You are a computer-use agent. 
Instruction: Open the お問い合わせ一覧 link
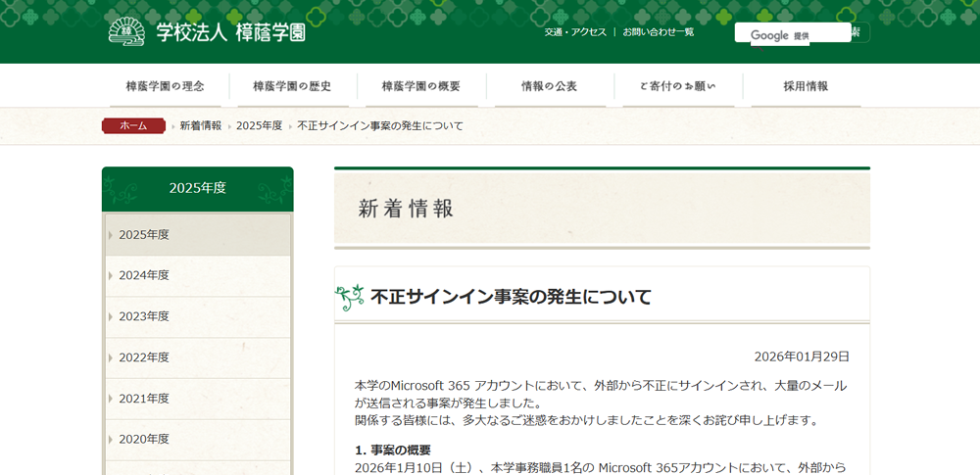658,32
